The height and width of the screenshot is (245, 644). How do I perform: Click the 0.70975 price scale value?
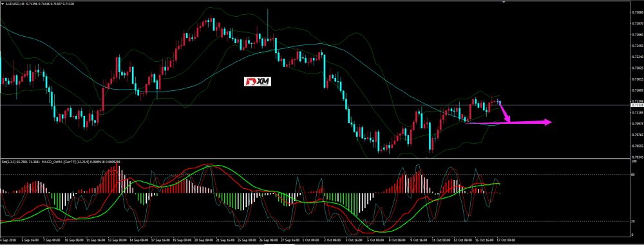pyautogui.click(x=637, y=123)
